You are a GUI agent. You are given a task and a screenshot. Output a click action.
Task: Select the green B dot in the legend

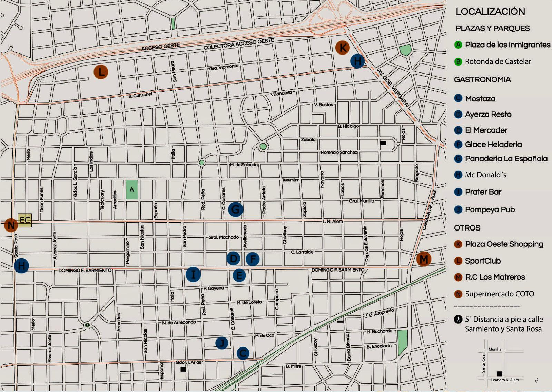[458, 62]
